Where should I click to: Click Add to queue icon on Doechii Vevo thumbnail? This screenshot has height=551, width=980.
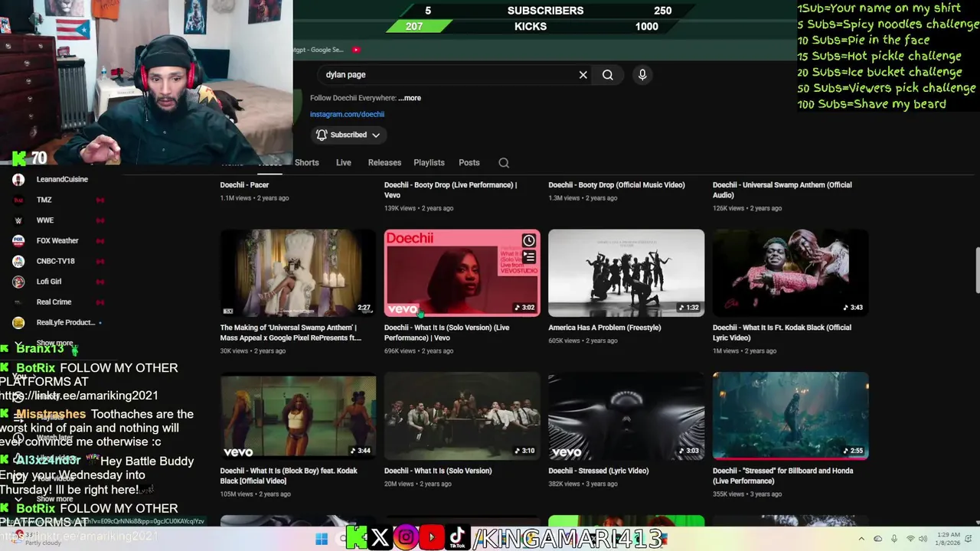click(528, 257)
